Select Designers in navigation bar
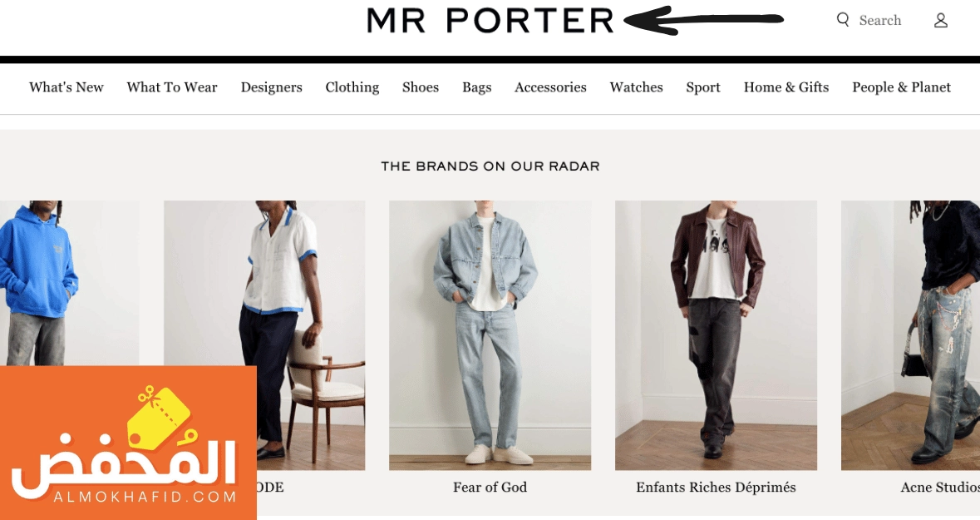 [x=271, y=87]
